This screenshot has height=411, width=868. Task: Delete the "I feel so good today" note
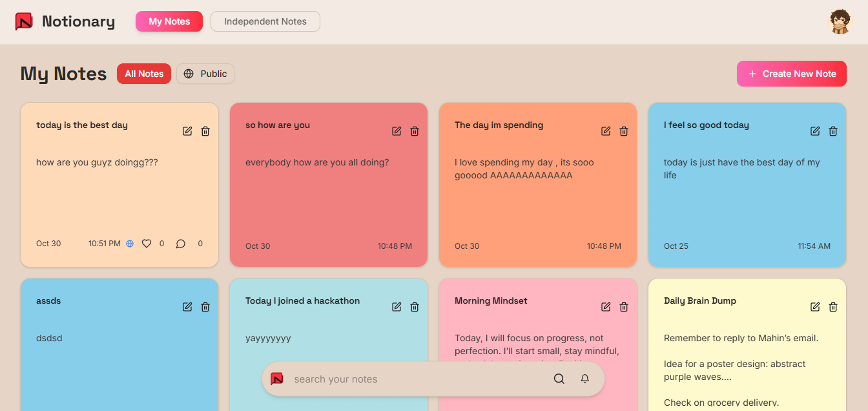tap(833, 131)
